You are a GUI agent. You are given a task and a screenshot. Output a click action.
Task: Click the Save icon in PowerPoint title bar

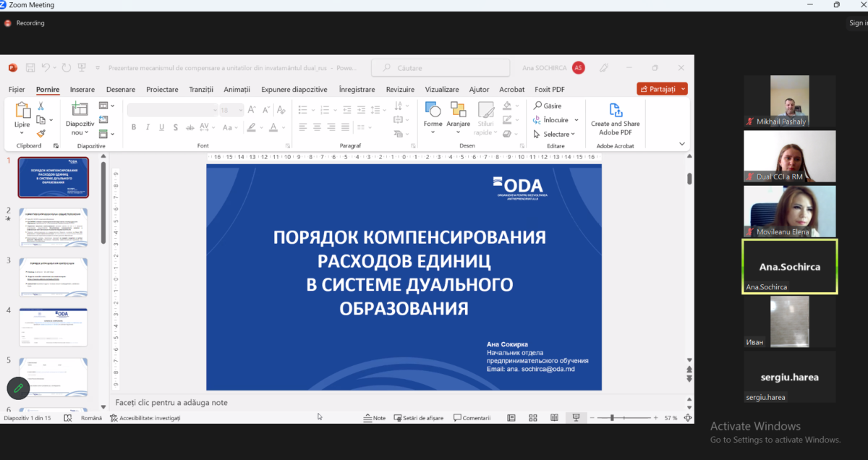(30, 67)
